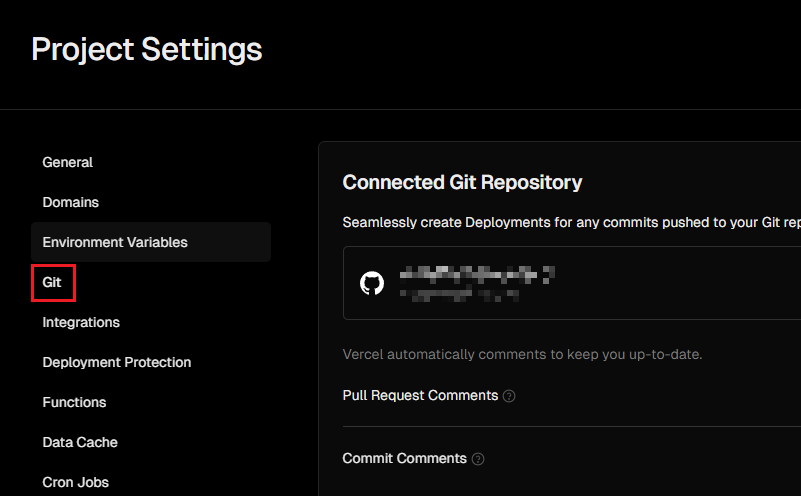
Task: Go to Integrations settings
Action: coord(81,322)
